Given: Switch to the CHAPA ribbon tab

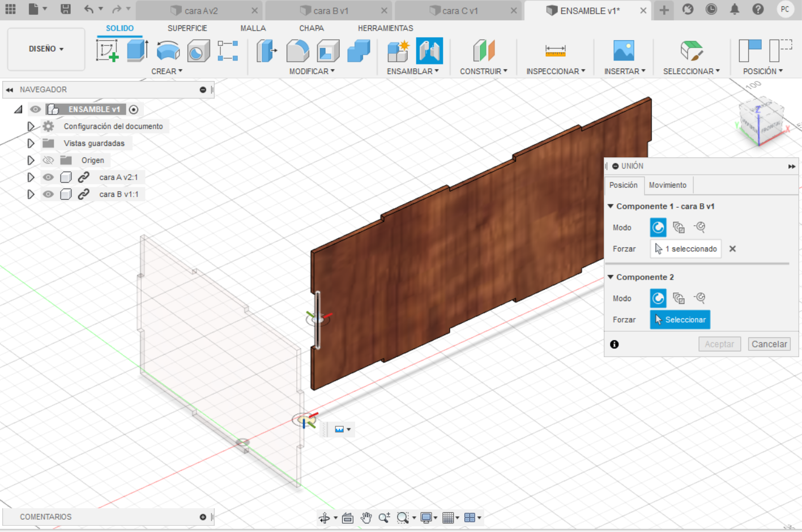Looking at the screenshot, I should pyautogui.click(x=312, y=28).
